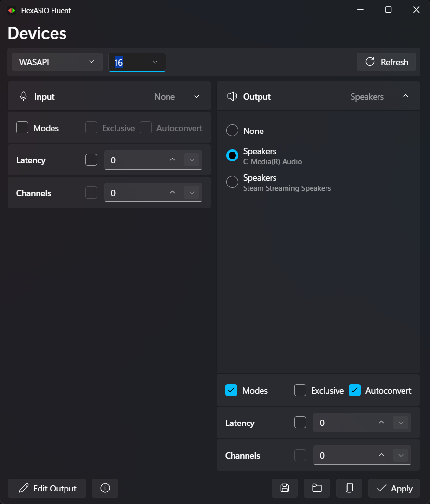Viewport: 430px width, 504px height.
Task: Click the FlexASIO Fluent app logo icon
Action: coord(12,10)
